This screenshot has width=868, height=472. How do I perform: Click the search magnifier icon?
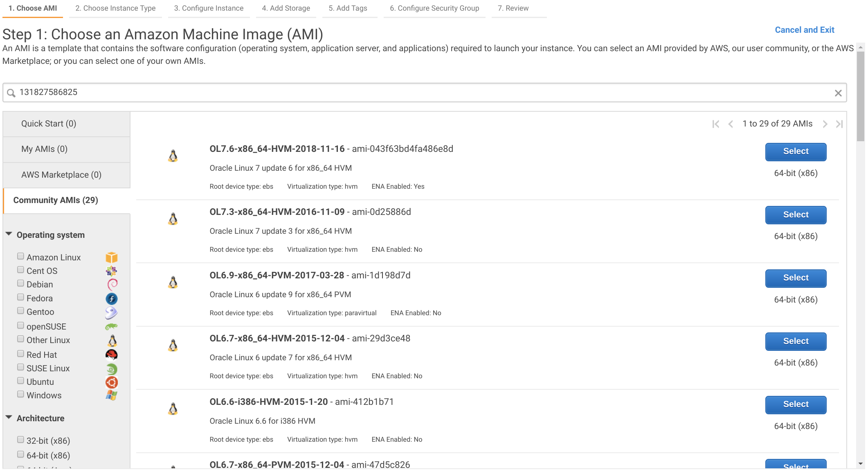click(x=11, y=93)
